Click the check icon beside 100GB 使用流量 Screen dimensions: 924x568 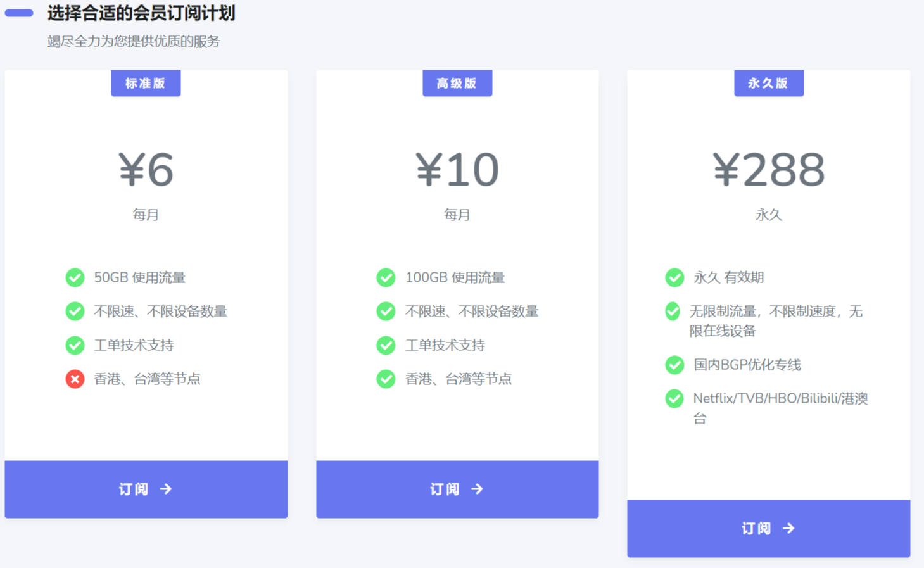386,277
